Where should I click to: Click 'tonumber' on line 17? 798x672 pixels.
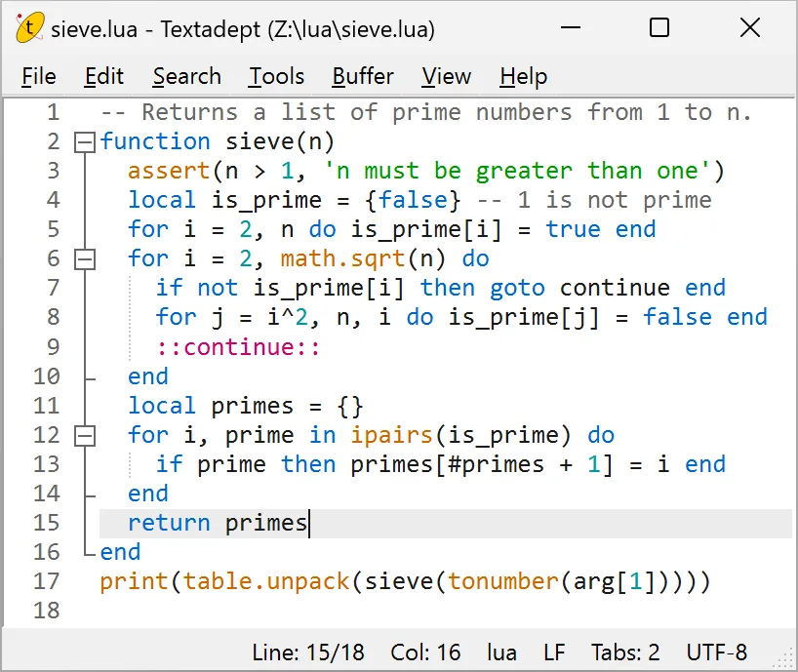pos(502,582)
